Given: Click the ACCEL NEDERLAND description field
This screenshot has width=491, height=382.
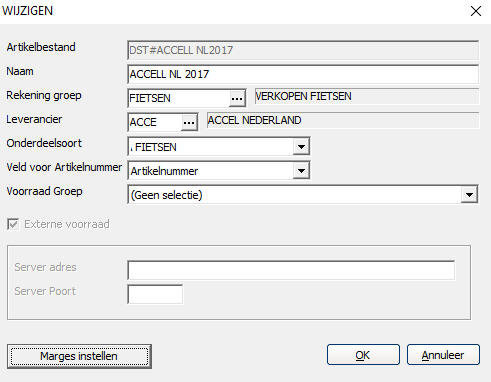Looking at the screenshot, I should coord(343,120).
